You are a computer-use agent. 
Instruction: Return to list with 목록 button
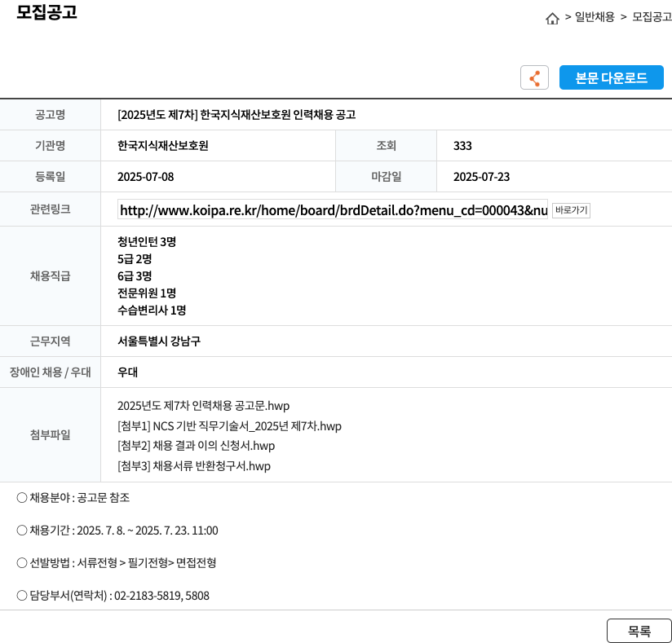pos(639,631)
